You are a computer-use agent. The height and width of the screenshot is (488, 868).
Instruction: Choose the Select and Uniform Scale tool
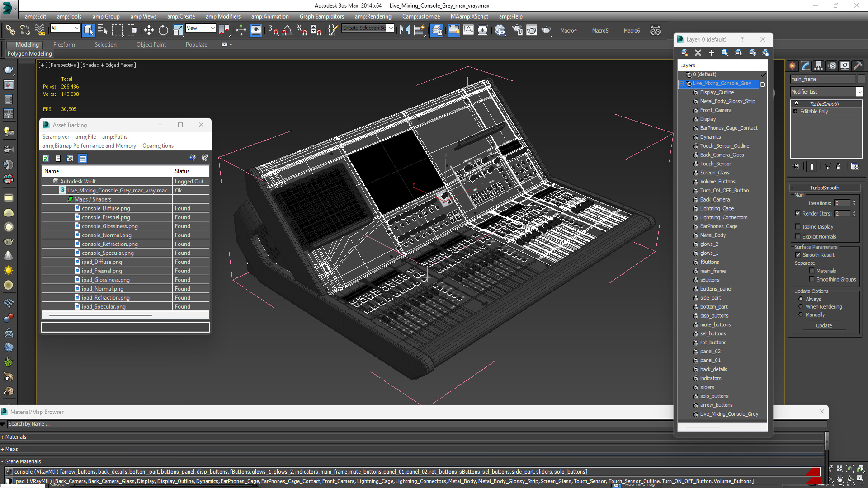pyautogui.click(x=178, y=30)
